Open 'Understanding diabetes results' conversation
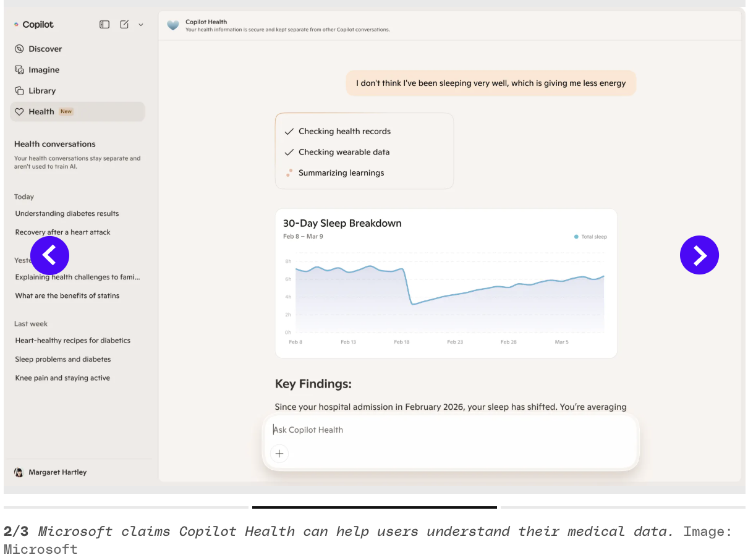Screen dimensions: 748x560 point(67,214)
